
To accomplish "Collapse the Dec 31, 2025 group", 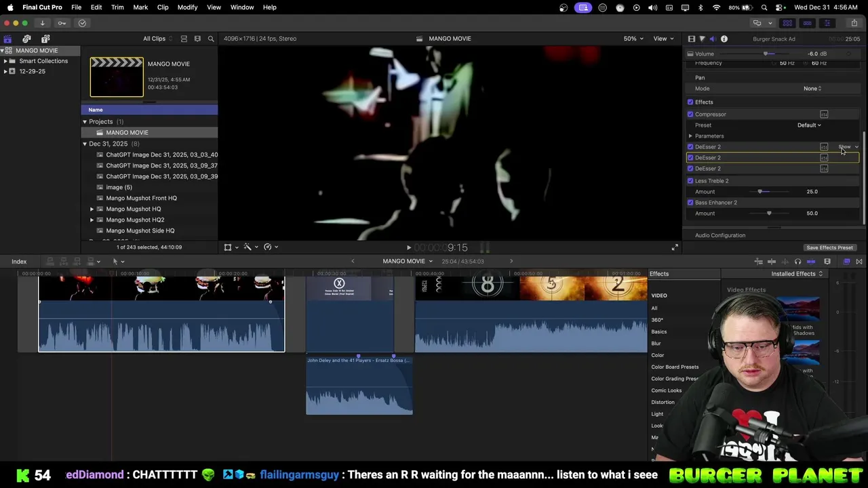I will (85, 144).
